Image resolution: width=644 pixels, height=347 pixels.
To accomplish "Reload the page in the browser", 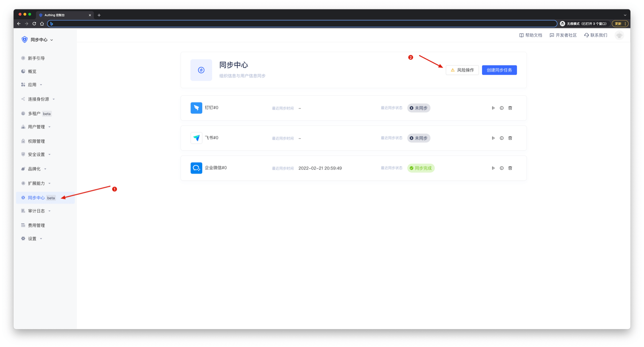I will [x=34, y=24].
